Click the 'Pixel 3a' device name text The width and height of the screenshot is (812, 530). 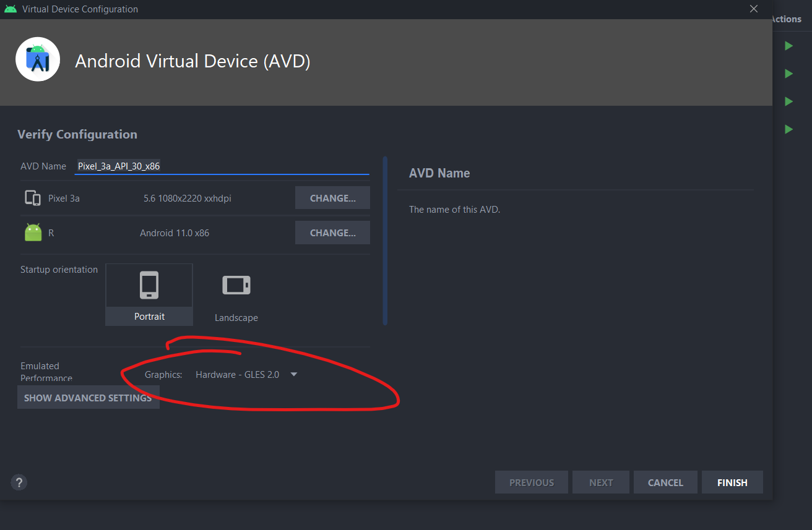pos(64,199)
